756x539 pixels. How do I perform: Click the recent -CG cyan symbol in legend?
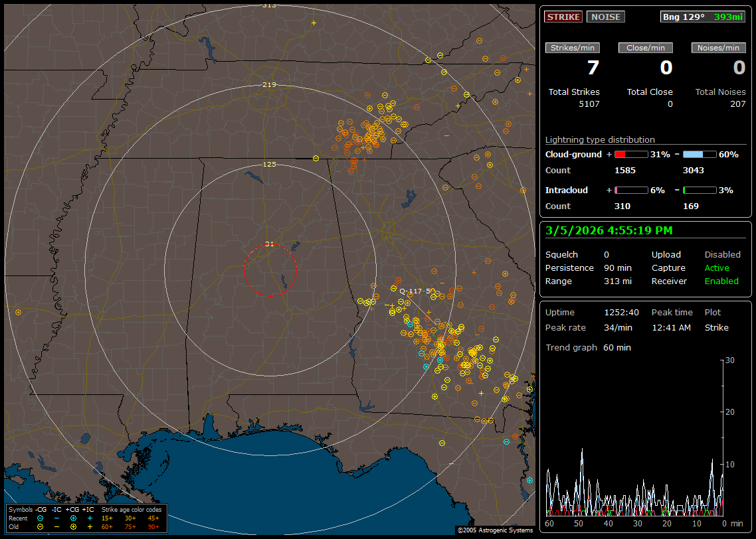(40, 518)
